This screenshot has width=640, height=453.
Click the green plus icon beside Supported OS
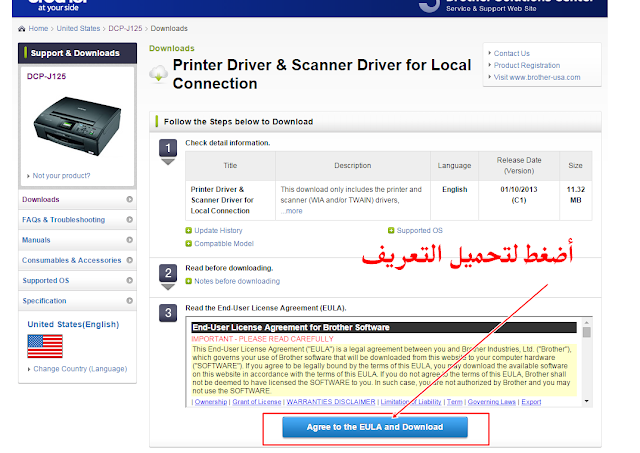pyautogui.click(x=391, y=231)
